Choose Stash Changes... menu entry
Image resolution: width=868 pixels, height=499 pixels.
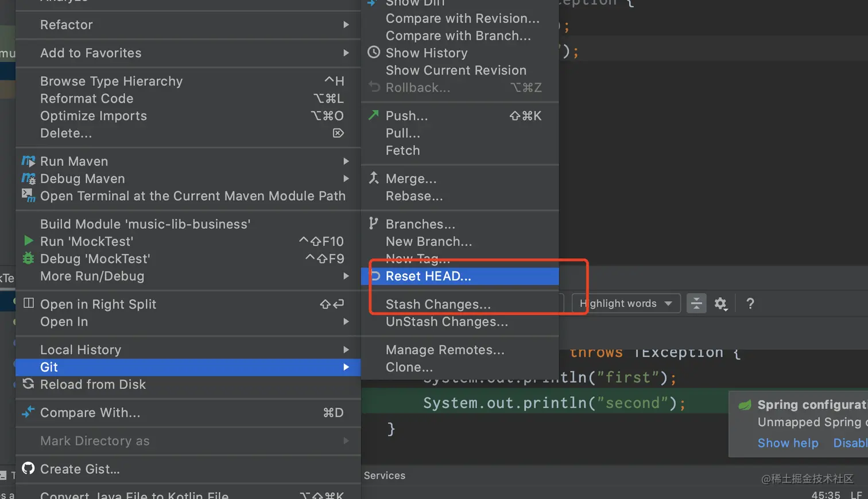438,304
